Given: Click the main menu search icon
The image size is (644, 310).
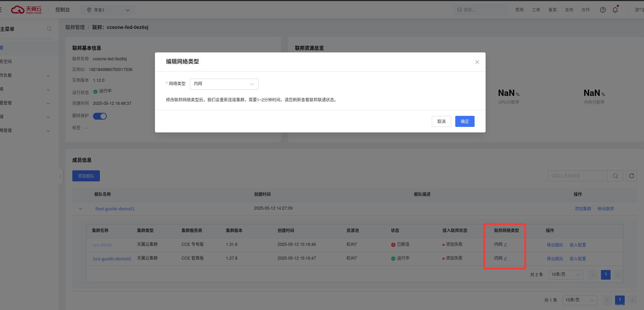Looking at the screenshot, I should pyautogui.click(x=49, y=29).
